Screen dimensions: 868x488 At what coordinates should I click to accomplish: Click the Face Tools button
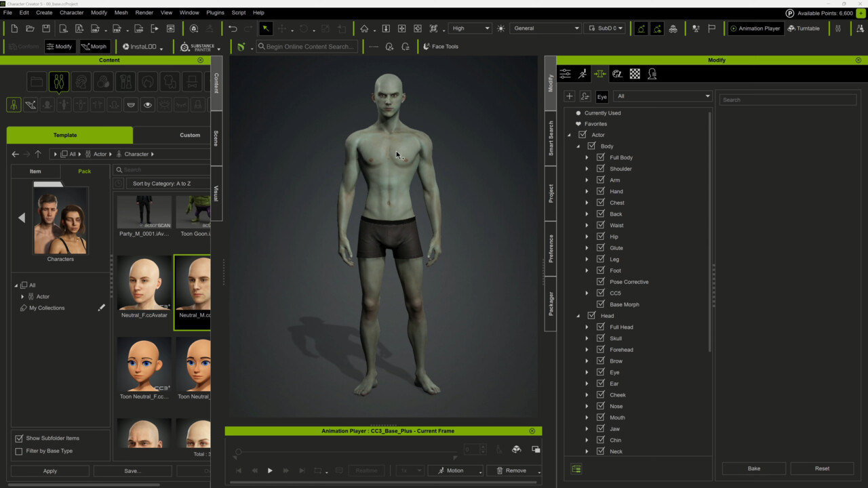point(440,47)
